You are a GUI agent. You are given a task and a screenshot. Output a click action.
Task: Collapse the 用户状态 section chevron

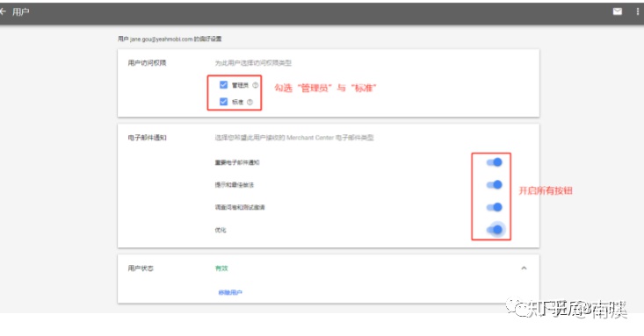click(524, 268)
